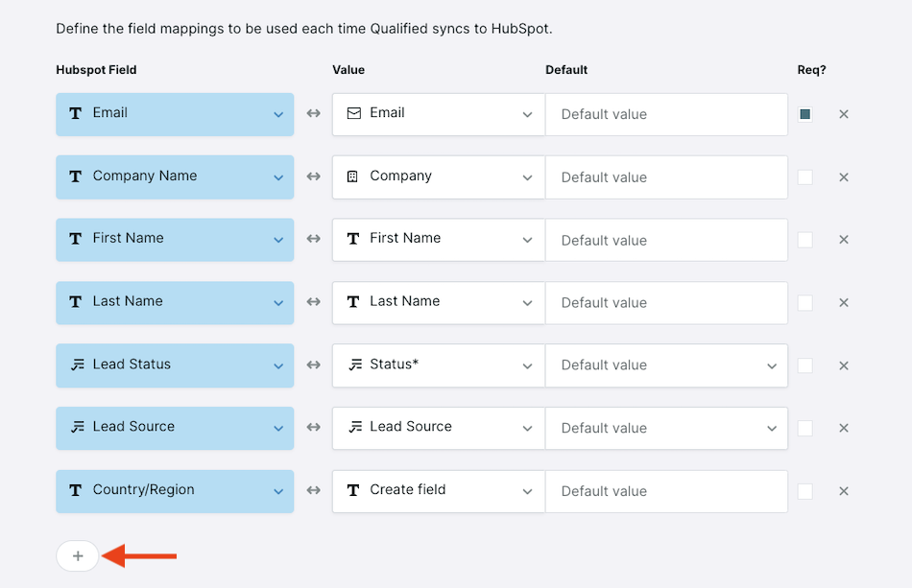
Task: Click sync direction arrows in Company Name row
Action: click(x=314, y=176)
